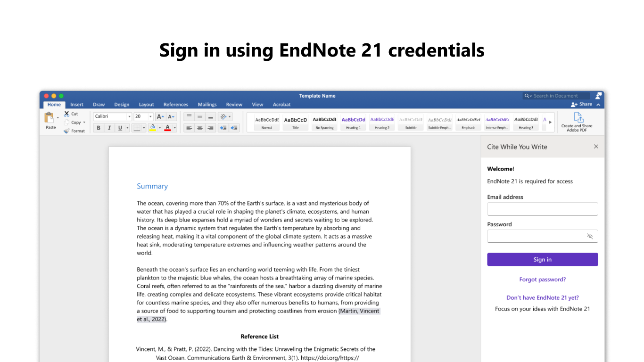This screenshot has height=362, width=644.
Task: Apply the Heading 1 style
Action: (353, 122)
